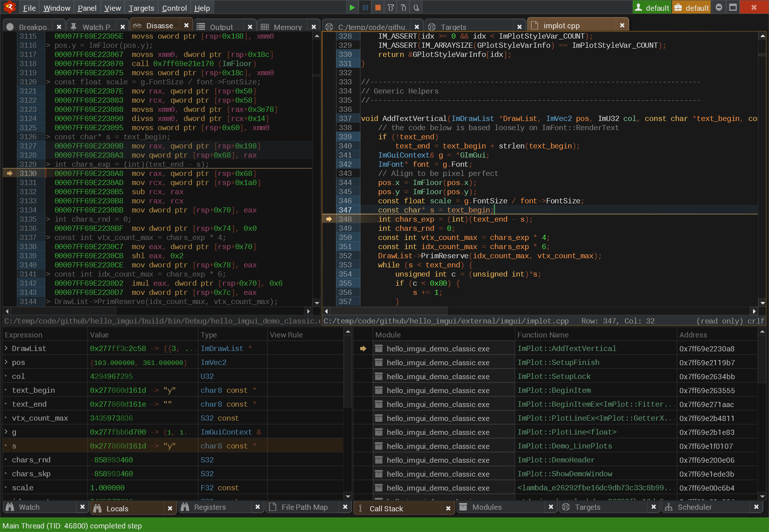Expand the pos variable in Locals
769x532 pixels.
(6, 362)
